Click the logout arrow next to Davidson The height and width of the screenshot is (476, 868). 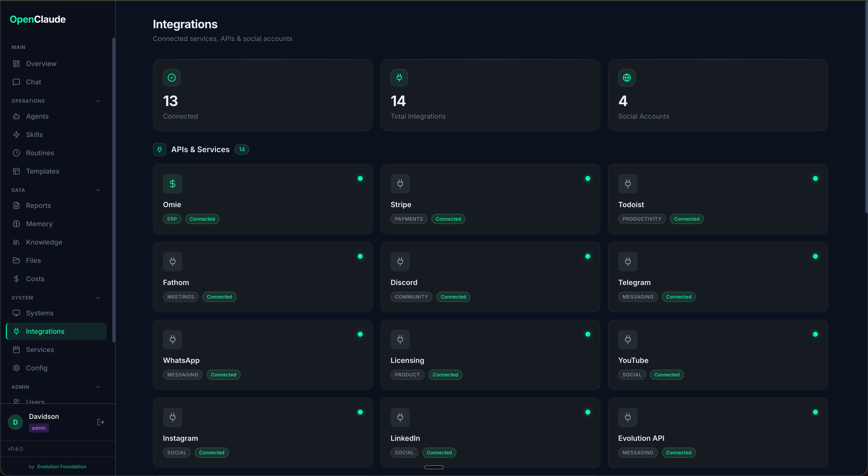(100, 422)
